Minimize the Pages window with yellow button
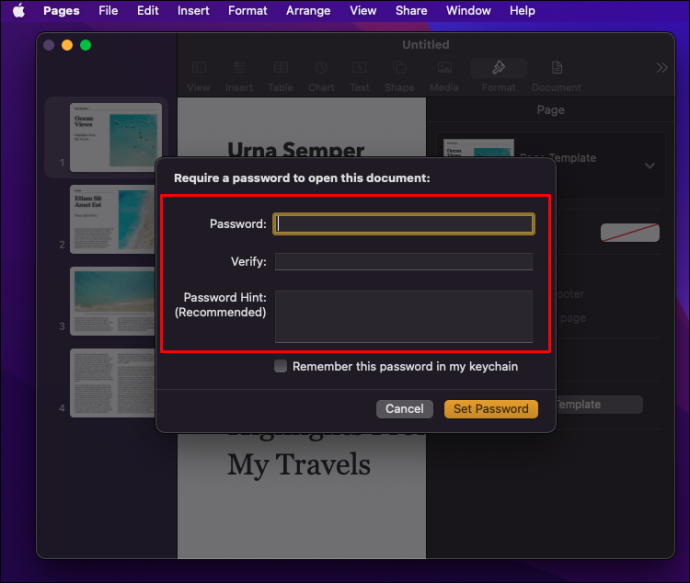 tap(67, 45)
